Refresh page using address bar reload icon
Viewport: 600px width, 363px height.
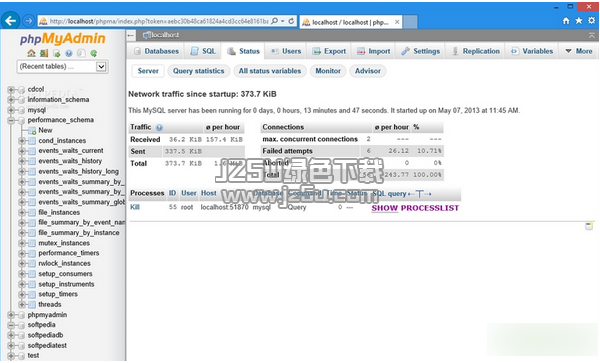coord(291,21)
